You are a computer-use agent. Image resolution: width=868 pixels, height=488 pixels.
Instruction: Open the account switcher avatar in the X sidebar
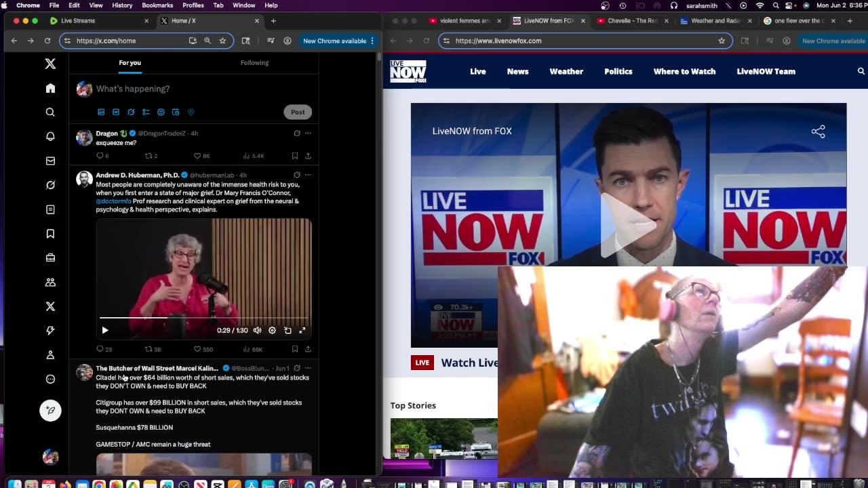click(50, 457)
